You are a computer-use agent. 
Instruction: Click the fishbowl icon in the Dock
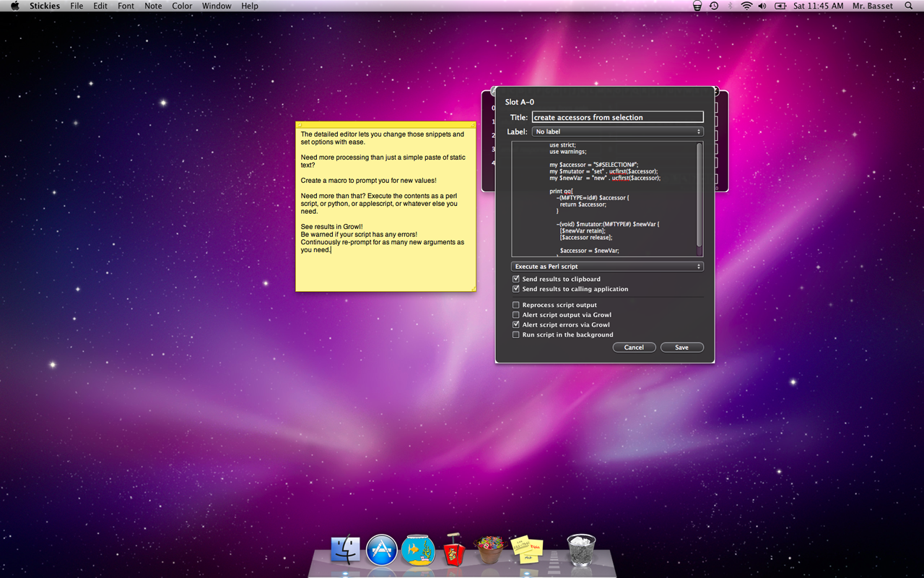[x=418, y=550]
